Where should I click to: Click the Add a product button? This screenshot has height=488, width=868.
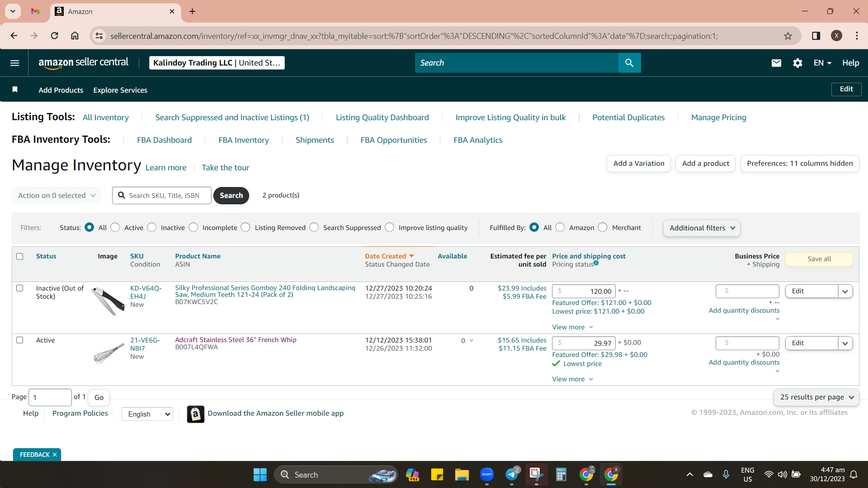706,164
